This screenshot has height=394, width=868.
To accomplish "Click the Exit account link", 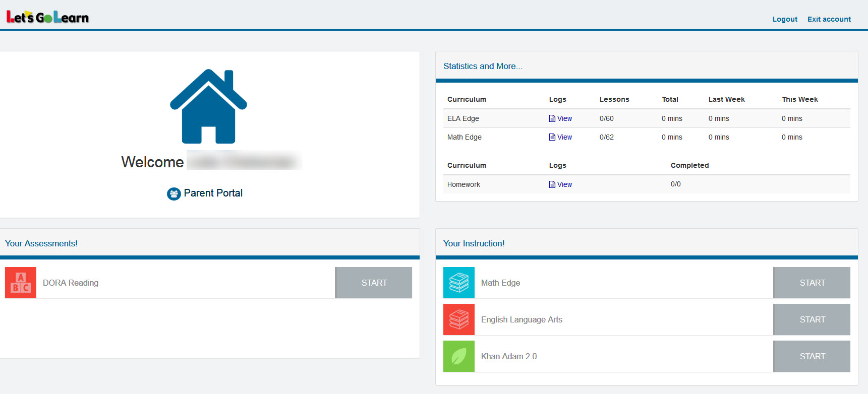I will 829,19.
